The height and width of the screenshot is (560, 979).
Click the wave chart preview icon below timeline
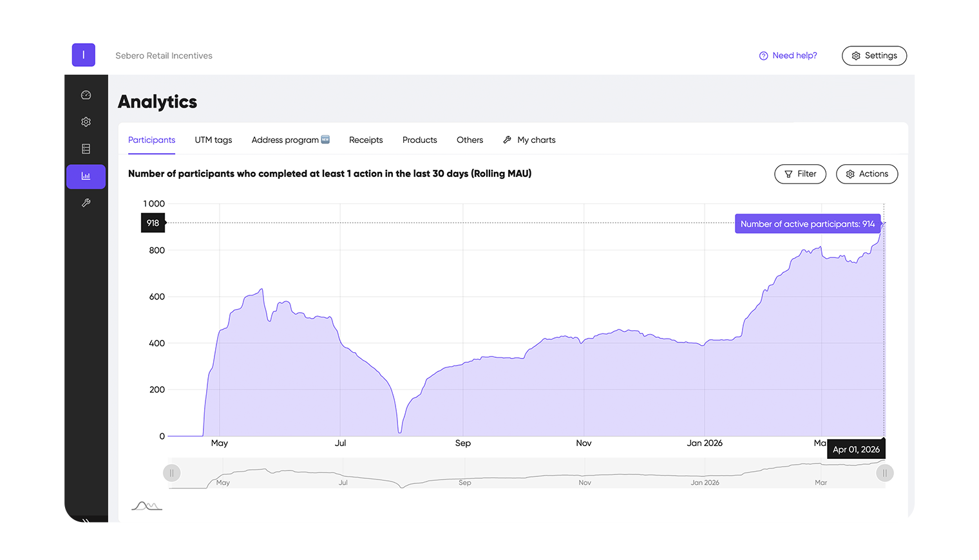146,506
